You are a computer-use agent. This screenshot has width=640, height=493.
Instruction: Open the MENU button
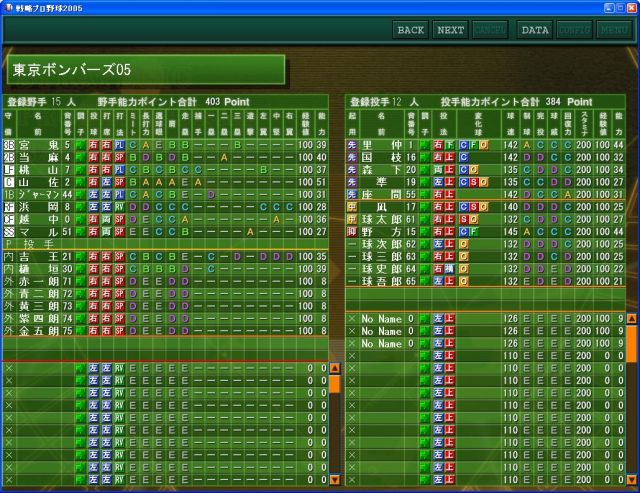coord(614,30)
